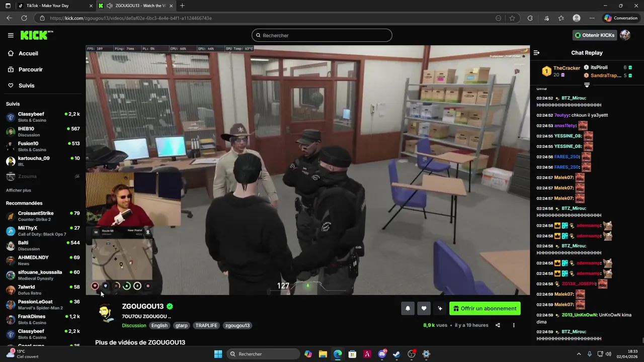
Task: Click Obtenir KICKs button
Action: 595,35
